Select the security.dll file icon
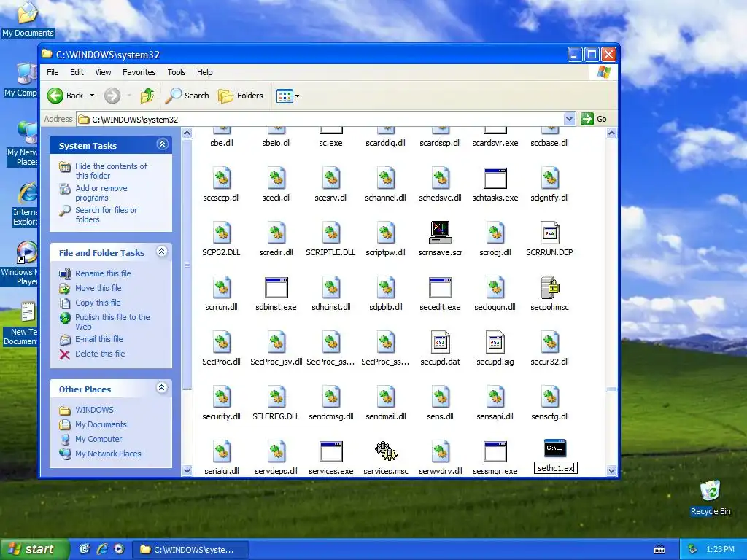The width and height of the screenshot is (747, 560). pyautogui.click(x=222, y=397)
